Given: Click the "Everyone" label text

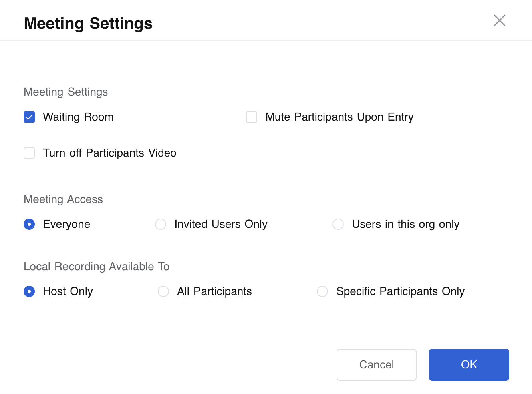Looking at the screenshot, I should [x=66, y=224].
